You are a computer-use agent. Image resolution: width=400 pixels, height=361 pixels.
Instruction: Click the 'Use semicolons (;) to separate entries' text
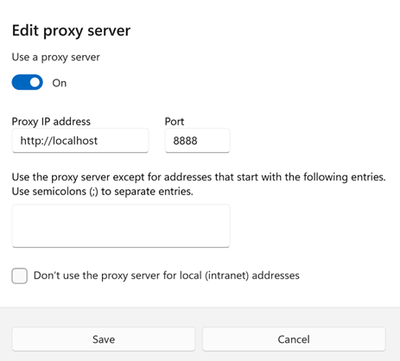(103, 192)
